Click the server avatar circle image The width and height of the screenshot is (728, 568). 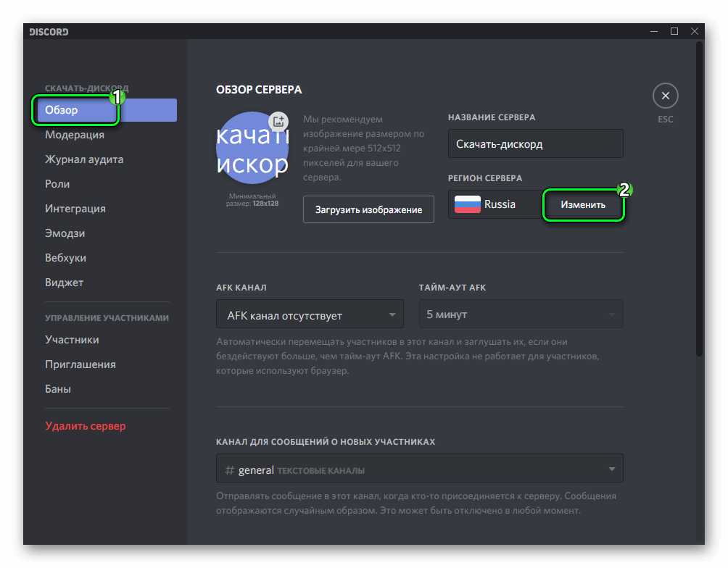[252, 149]
